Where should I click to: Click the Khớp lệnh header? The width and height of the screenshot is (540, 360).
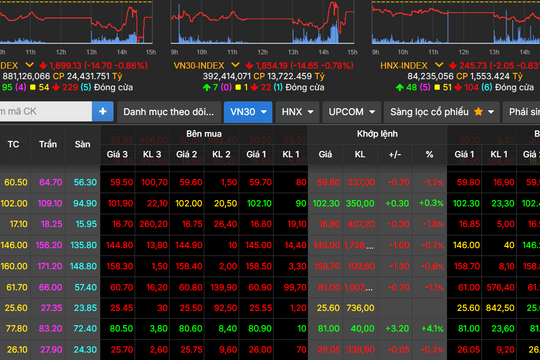(377, 134)
